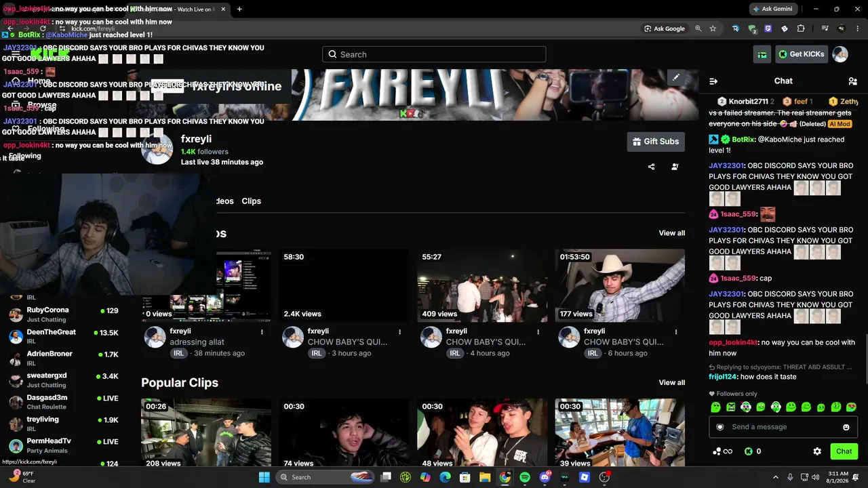Viewport: 868px width, 488px height.
Task: Play the 55:27 video with 409 views
Action: 482,285
